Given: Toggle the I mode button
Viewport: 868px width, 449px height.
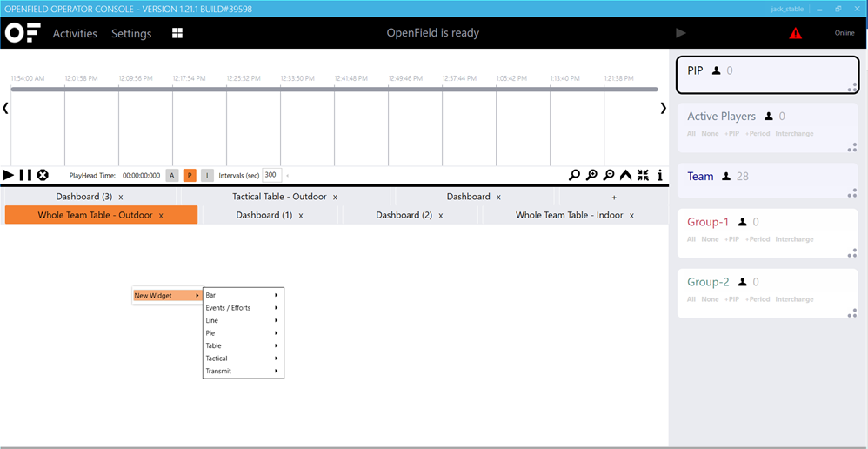Looking at the screenshot, I should click(207, 176).
